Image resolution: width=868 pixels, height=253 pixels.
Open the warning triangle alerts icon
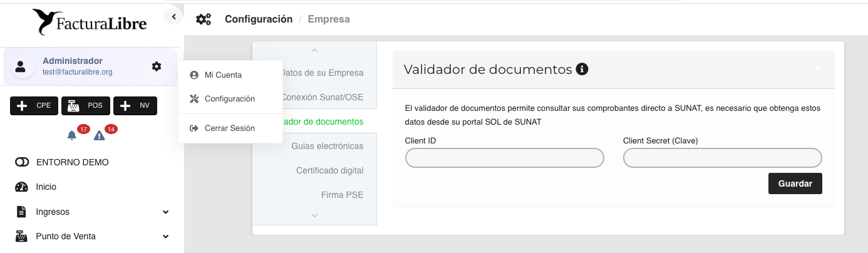point(99,135)
